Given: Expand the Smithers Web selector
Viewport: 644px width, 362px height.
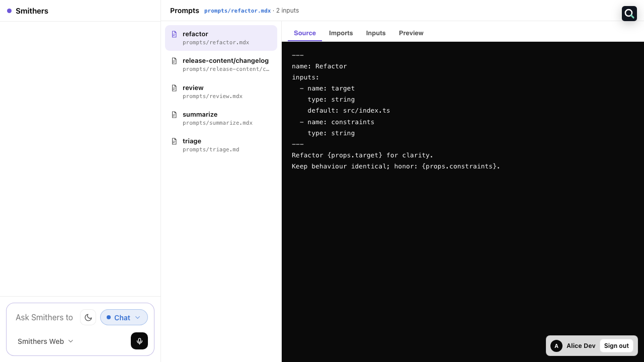Looking at the screenshot, I should click(x=45, y=341).
